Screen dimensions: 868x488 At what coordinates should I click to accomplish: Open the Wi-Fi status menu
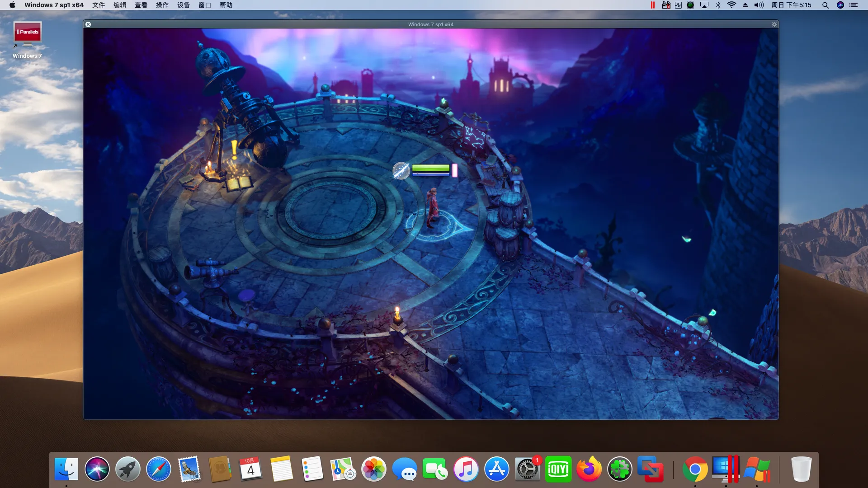pyautogui.click(x=731, y=5)
